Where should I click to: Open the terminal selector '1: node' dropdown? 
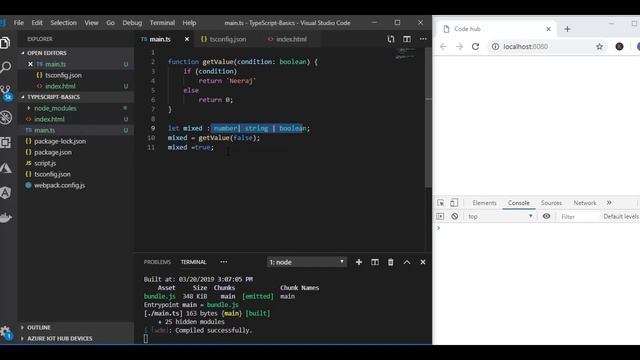pos(307,262)
